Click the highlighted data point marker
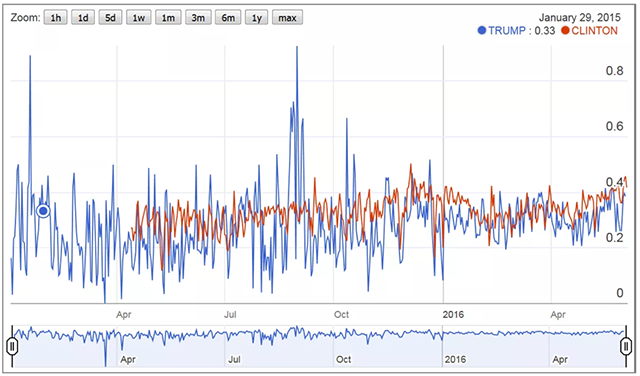The image size is (640, 376). (43, 211)
